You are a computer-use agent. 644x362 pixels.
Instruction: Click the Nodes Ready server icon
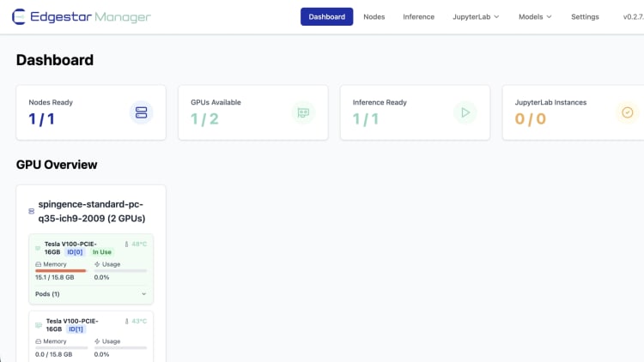tap(142, 112)
